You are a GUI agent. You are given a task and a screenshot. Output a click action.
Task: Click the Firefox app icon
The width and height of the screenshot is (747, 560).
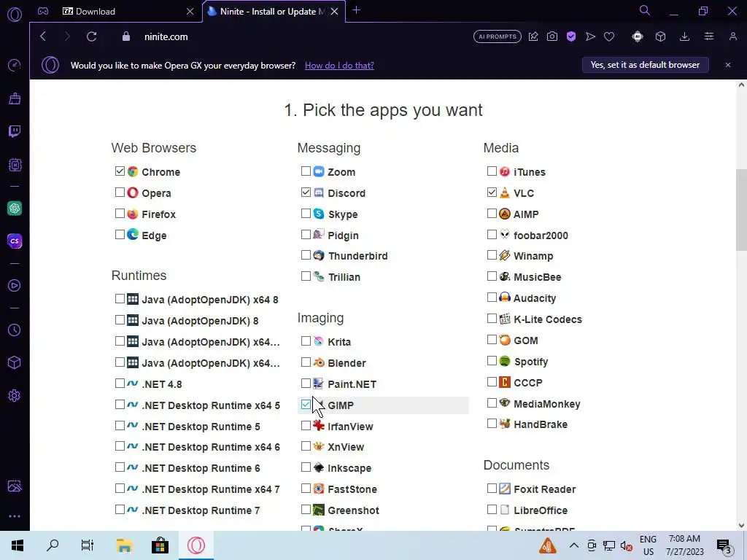point(133,214)
